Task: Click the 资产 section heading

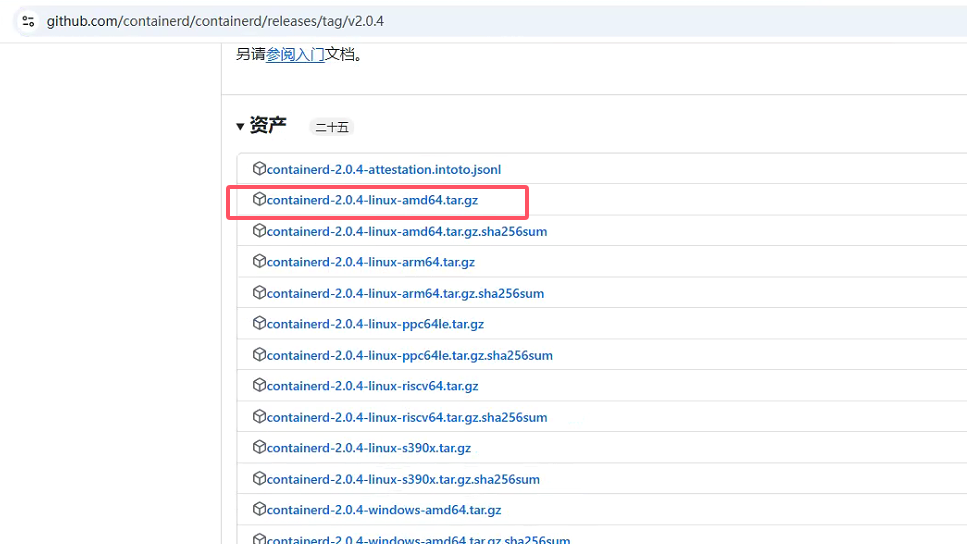Action: [x=268, y=125]
